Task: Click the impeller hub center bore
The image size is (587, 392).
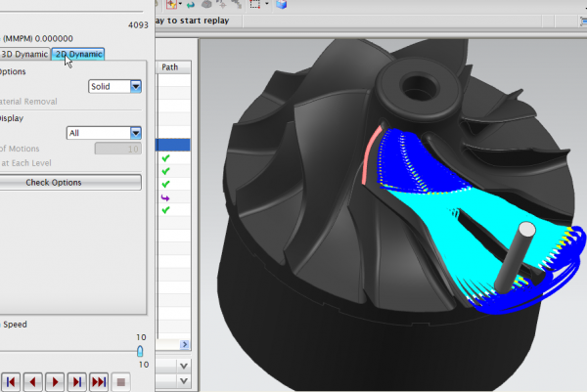Action: pos(418,87)
